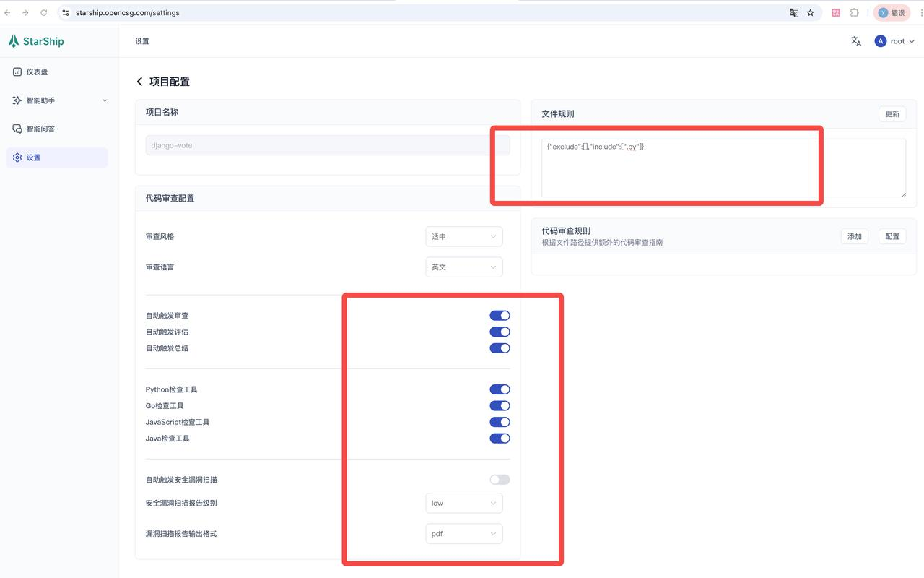Enable 自动触发安全漏洞扫描 toggle
Screen dimensions: 924x578
[x=499, y=479]
